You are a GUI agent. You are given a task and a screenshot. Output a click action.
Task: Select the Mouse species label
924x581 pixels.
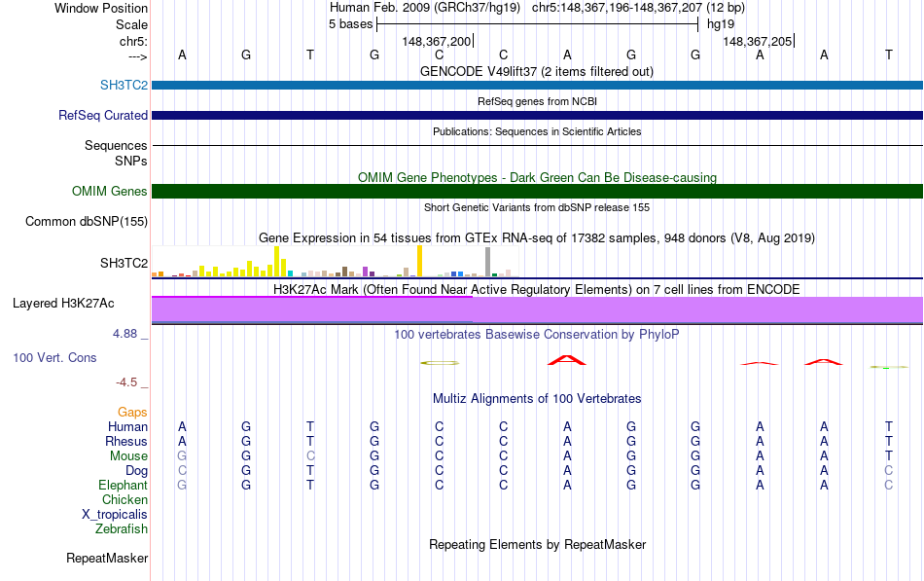[128, 456]
